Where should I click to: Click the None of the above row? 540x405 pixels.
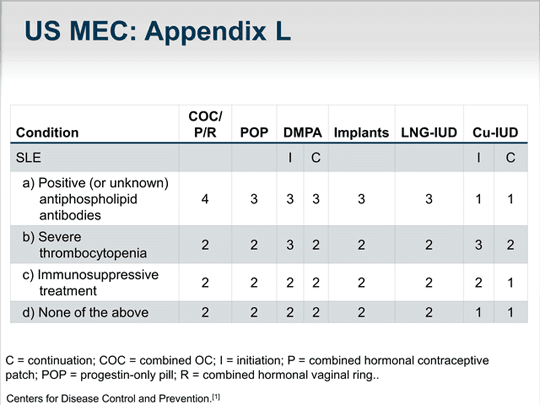click(x=269, y=312)
